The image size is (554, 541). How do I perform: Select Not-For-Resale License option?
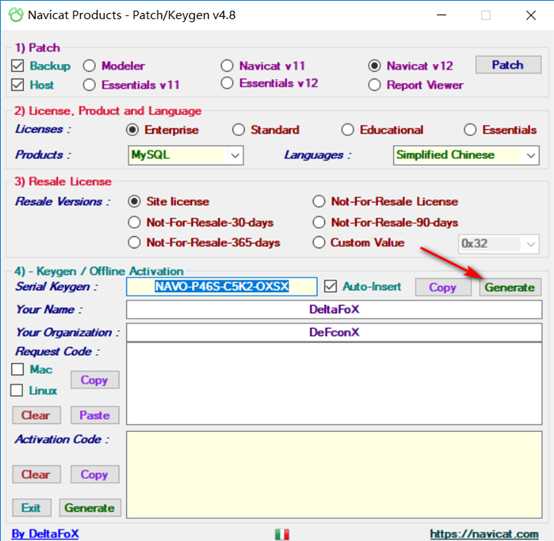click(x=319, y=201)
